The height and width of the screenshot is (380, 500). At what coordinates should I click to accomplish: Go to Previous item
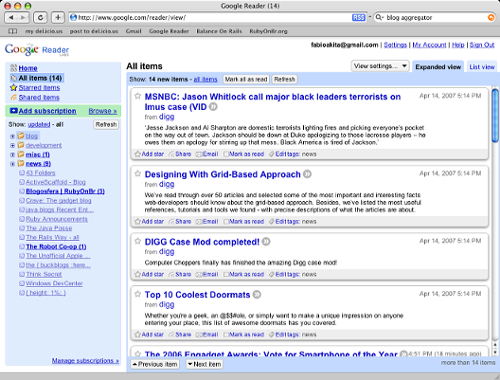[155, 364]
